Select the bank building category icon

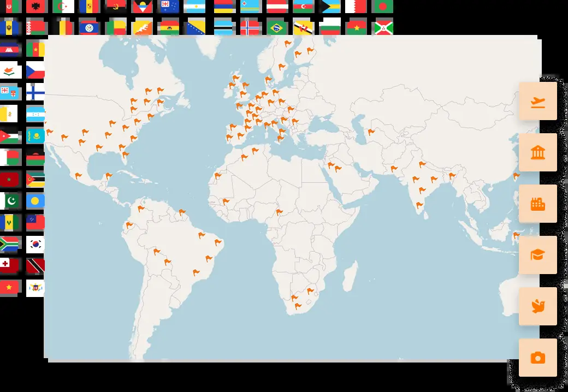click(537, 152)
